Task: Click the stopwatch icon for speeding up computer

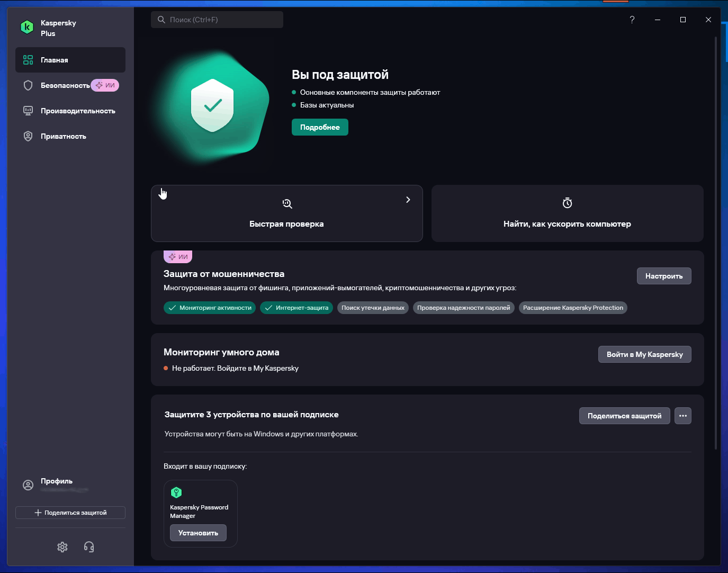Action: click(x=568, y=203)
